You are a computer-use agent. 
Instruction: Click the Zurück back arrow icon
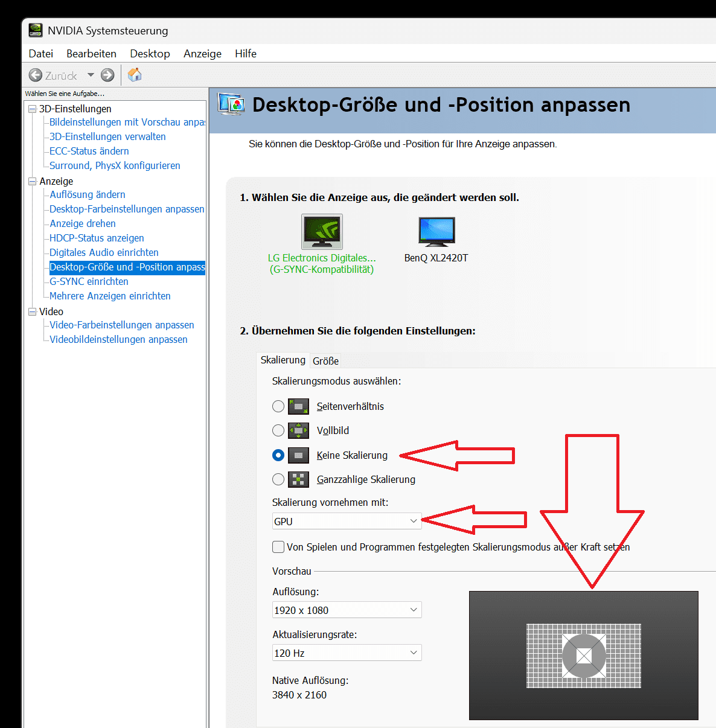36,75
